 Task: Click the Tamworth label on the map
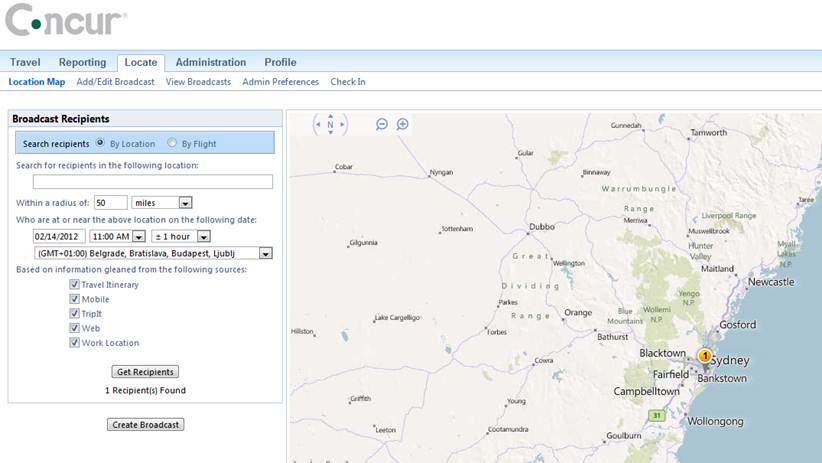click(709, 133)
